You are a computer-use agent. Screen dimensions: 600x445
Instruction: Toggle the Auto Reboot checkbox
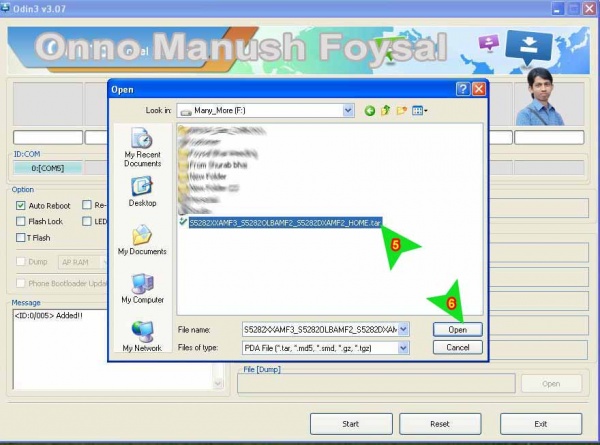21,206
